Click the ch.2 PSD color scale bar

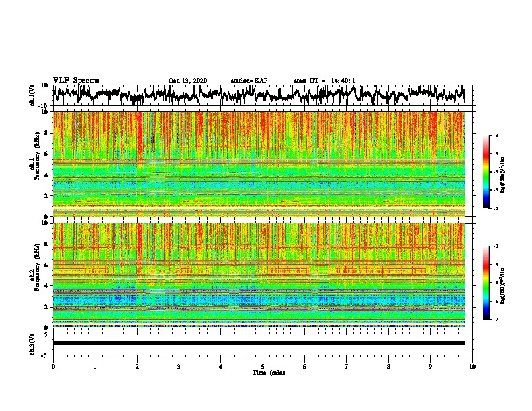coord(486,283)
